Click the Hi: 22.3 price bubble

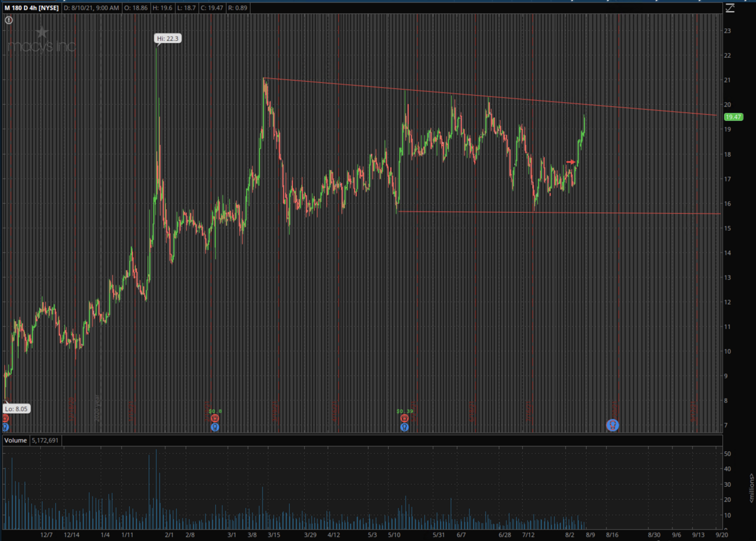click(168, 38)
